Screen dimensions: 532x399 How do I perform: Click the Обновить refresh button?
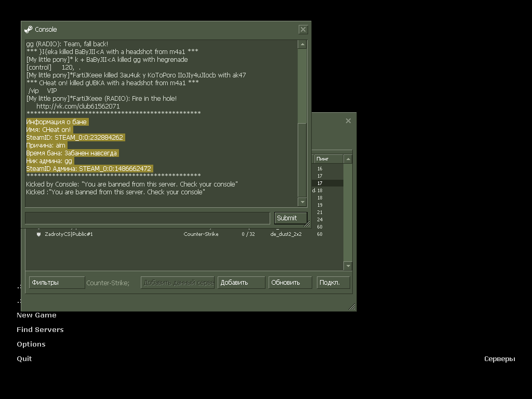tap(290, 283)
